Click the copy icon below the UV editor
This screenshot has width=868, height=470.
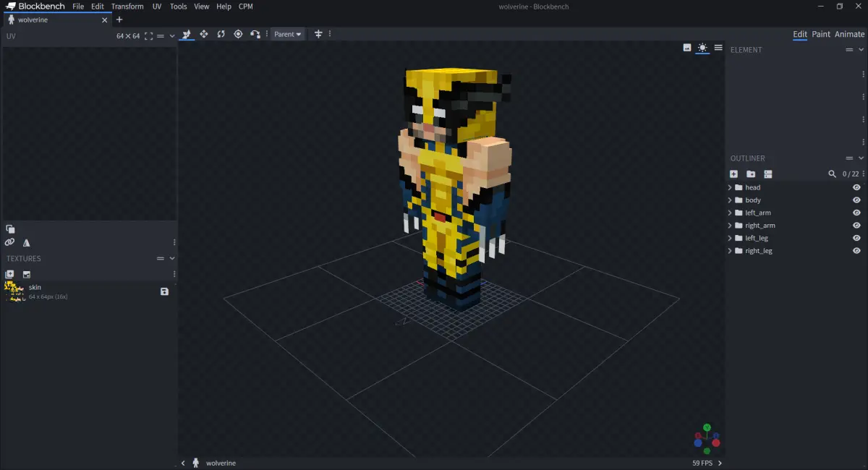[10, 229]
